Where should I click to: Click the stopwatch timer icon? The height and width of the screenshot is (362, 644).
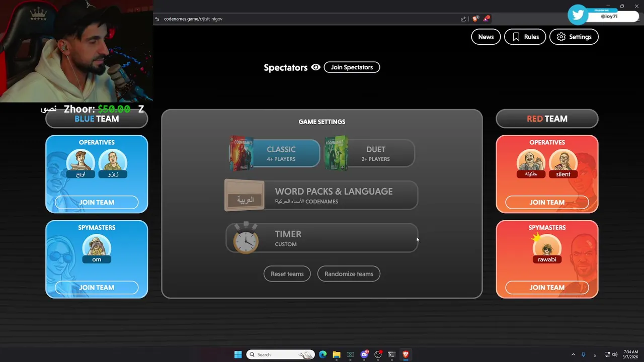[246, 238]
